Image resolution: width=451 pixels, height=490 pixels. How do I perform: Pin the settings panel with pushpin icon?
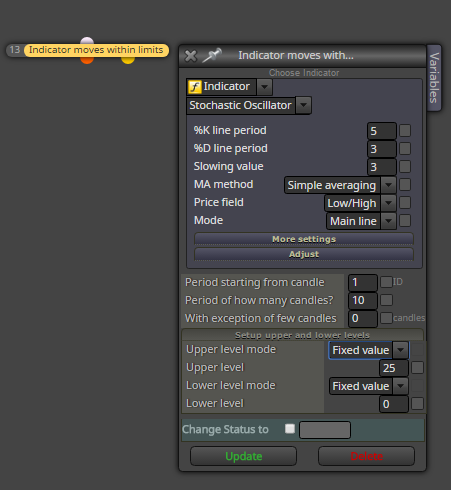click(x=212, y=55)
